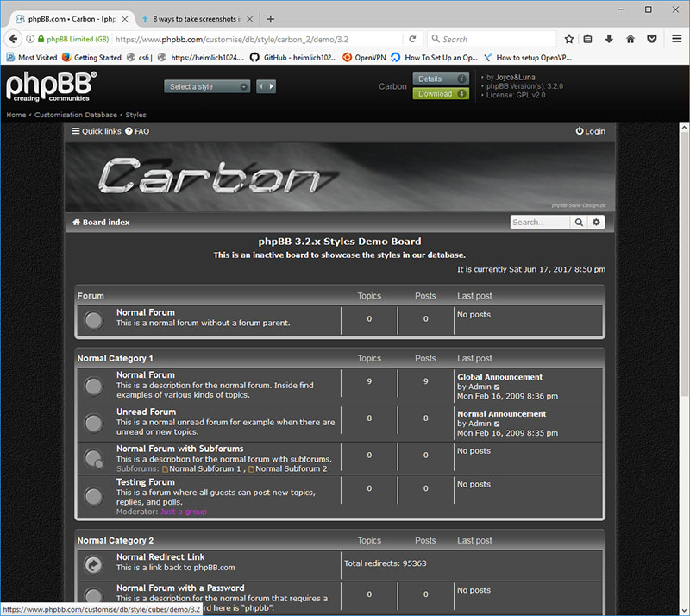This screenshot has height=616, width=690.
Task: Switch to 8 ways to take screenshots tab
Action: click(x=197, y=19)
